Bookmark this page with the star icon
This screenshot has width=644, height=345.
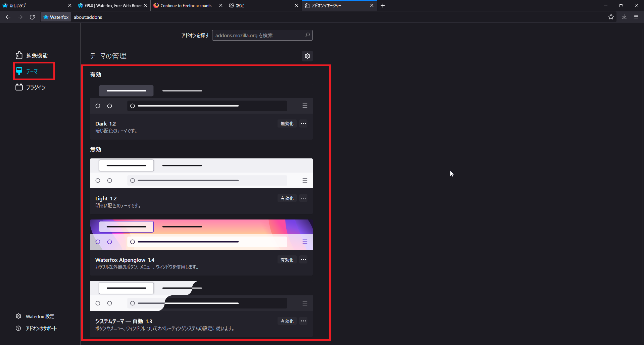coord(611,17)
